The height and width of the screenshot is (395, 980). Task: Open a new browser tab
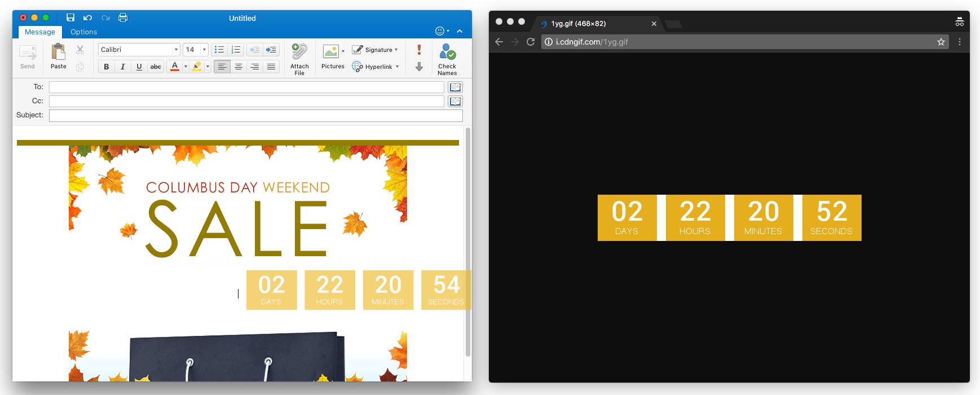[674, 24]
